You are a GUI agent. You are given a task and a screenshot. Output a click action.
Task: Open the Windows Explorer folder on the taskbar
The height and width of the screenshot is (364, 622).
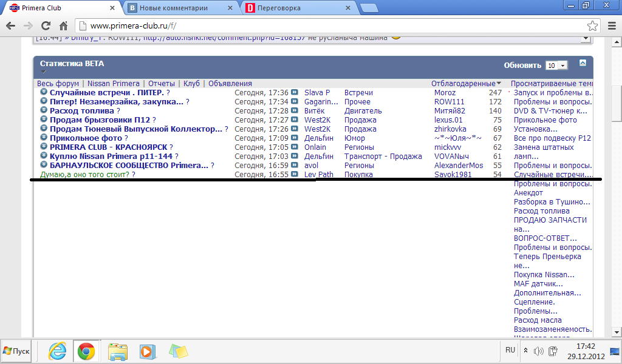point(118,351)
